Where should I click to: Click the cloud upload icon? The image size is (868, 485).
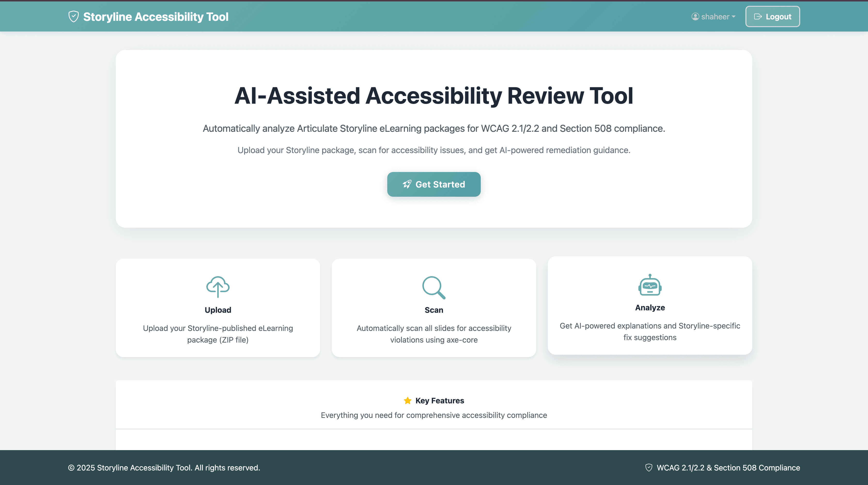[218, 287]
